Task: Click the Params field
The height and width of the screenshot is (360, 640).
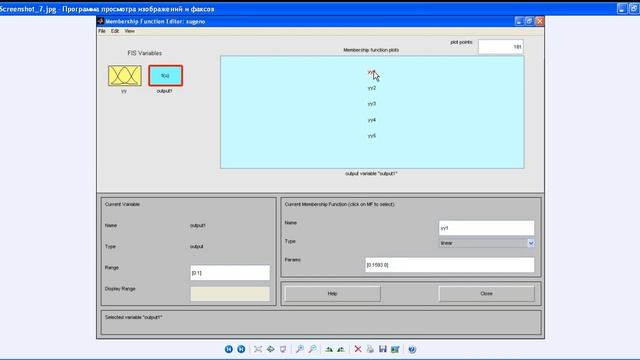Action: [x=449, y=265]
